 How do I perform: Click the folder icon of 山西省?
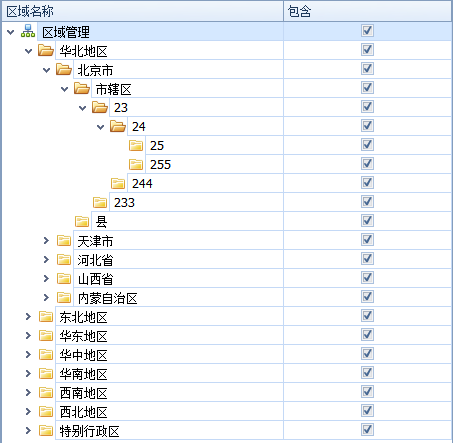pos(64,279)
